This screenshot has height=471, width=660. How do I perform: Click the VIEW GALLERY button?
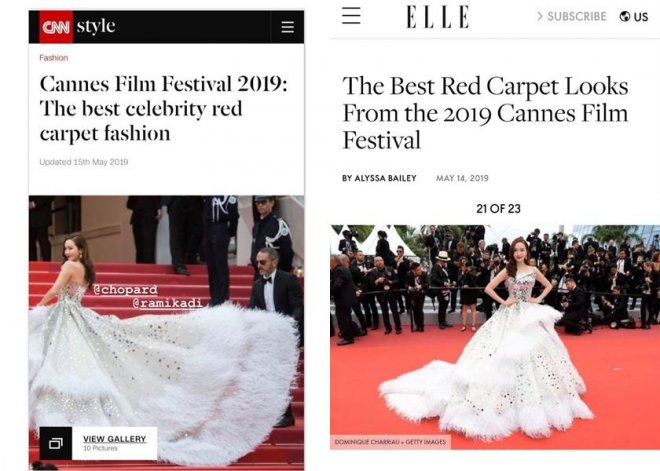pyautogui.click(x=114, y=443)
